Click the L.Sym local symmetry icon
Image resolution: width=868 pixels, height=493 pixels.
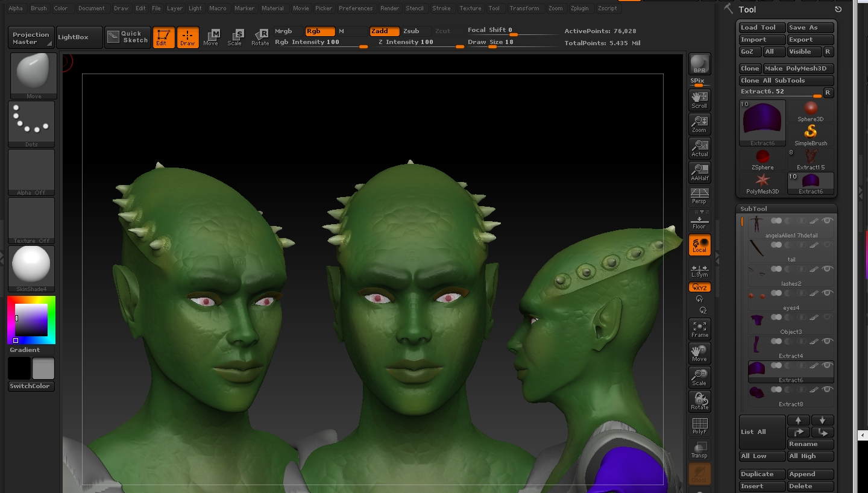click(699, 271)
